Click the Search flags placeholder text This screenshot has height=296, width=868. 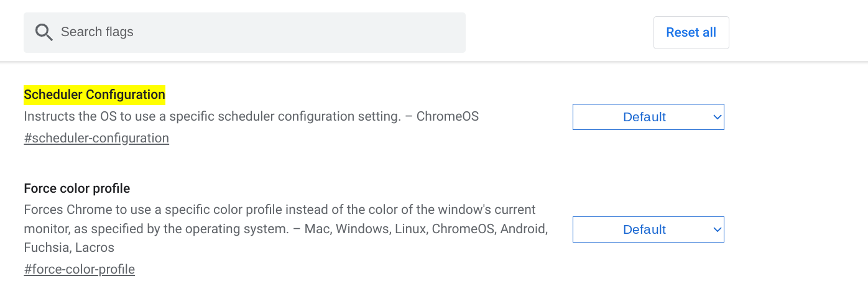[97, 32]
